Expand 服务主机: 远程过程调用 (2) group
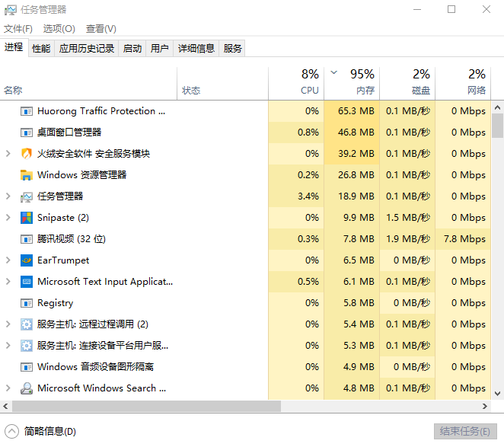 (x=8, y=324)
